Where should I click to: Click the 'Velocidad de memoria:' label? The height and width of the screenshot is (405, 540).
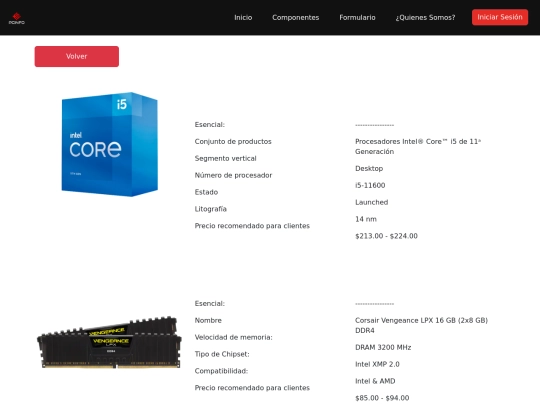point(233,337)
